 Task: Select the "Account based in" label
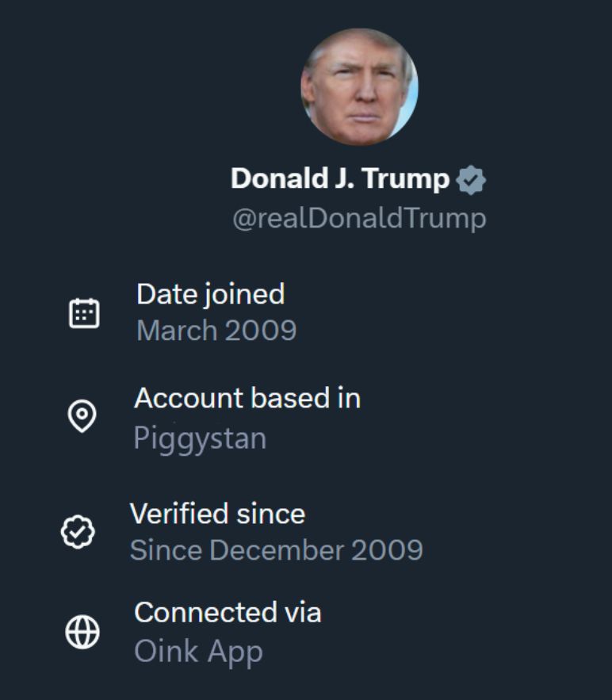[x=247, y=398]
